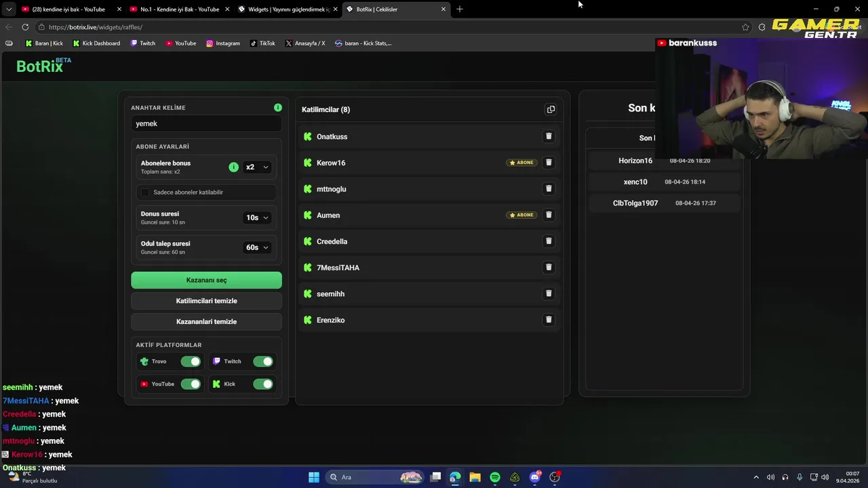Open the 'baran - Kick Stats' bookmark
This screenshot has width=868, height=488.
click(363, 43)
